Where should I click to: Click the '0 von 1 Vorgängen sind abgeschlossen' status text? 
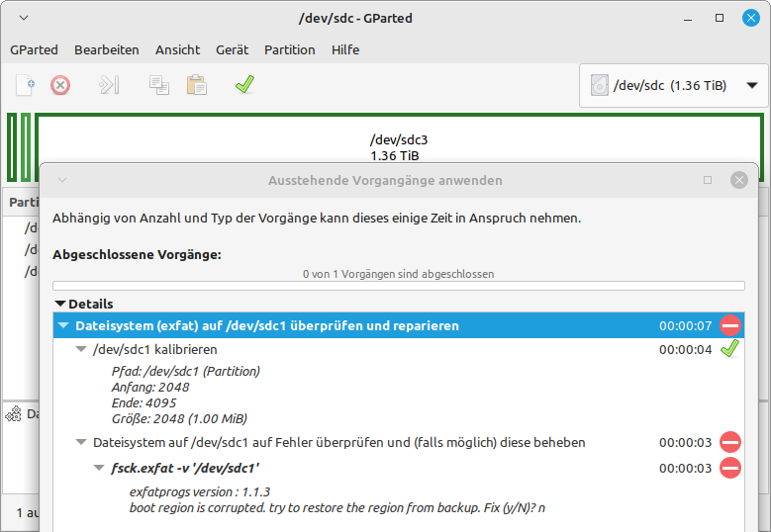coord(399,274)
